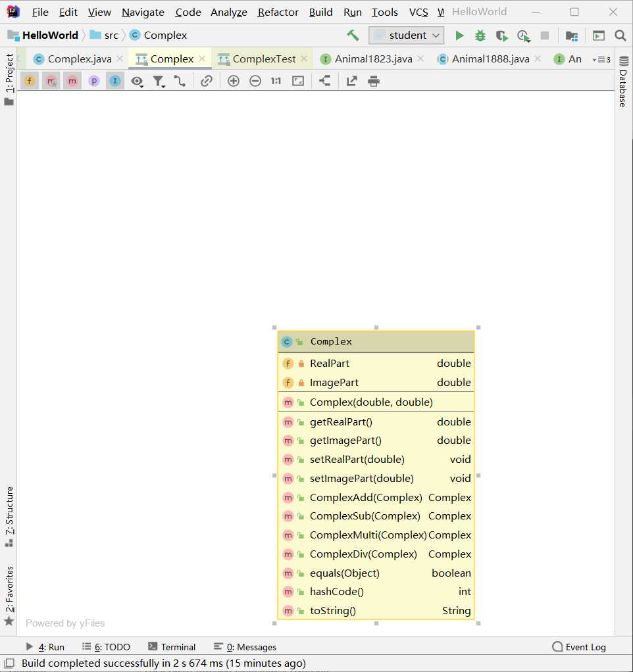Show hidden tabs list dropdown
633x672 pixels.
601,60
